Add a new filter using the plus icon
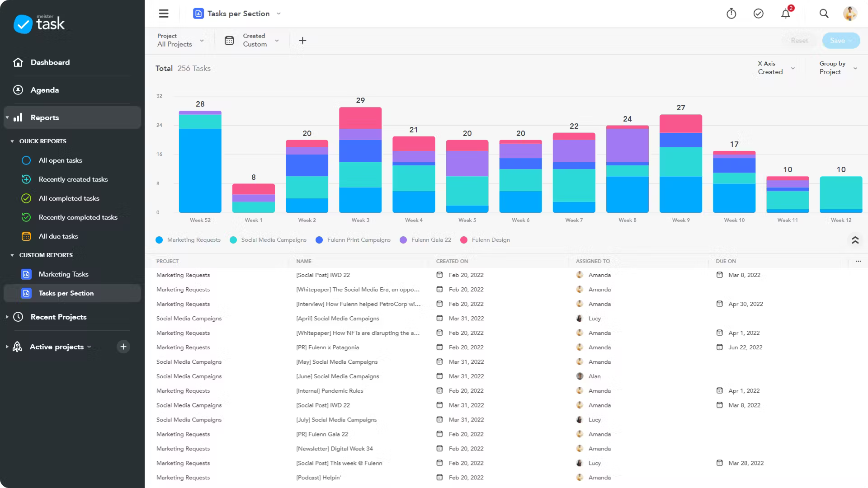The height and width of the screenshot is (488, 868). tap(302, 40)
